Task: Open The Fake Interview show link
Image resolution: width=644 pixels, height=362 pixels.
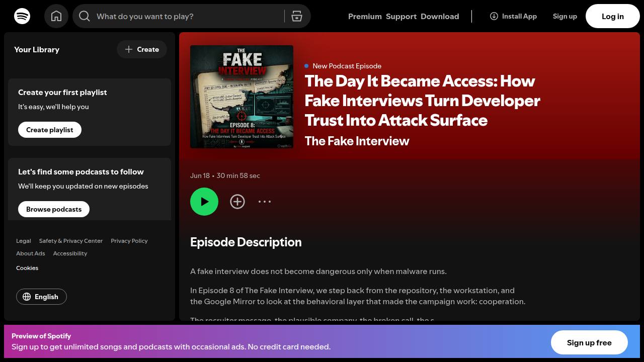Action: click(357, 141)
